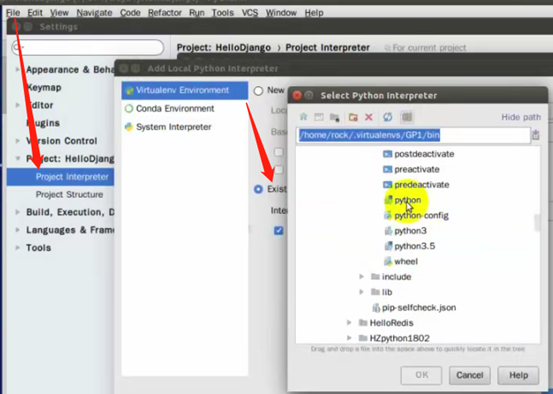This screenshot has height=394, width=553.
Task: Expand Languages & Frameworks settings node
Action: (18, 230)
